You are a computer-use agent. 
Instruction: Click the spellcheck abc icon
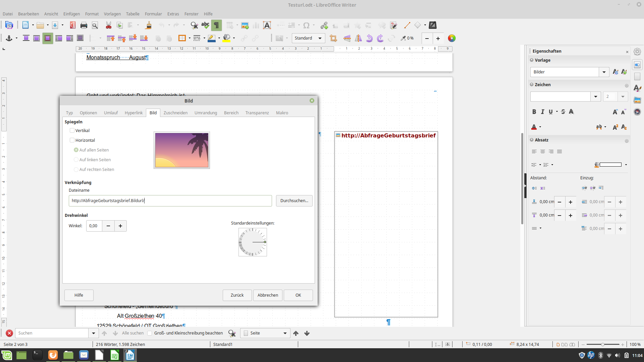[205, 25]
